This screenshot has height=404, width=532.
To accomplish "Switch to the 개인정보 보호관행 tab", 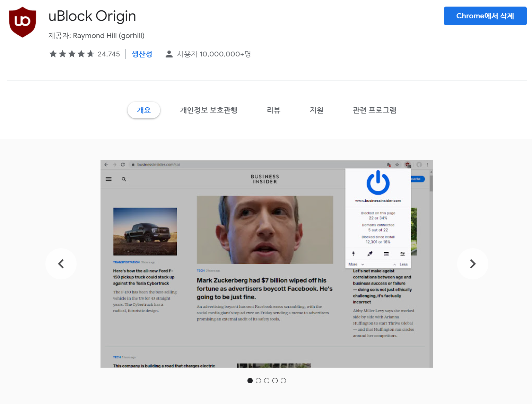I will [209, 110].
